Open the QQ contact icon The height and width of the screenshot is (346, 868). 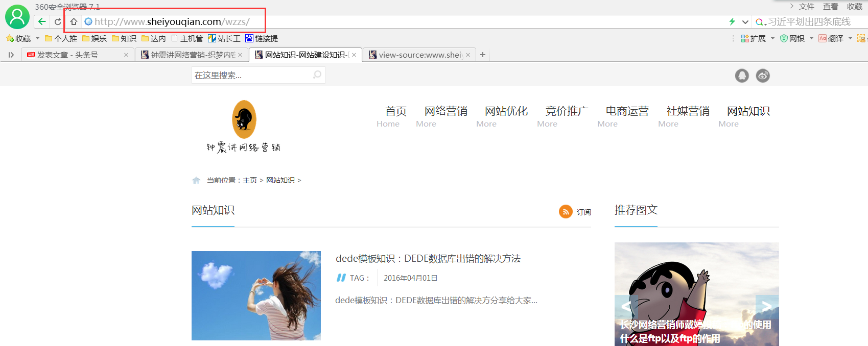point(742,76)
